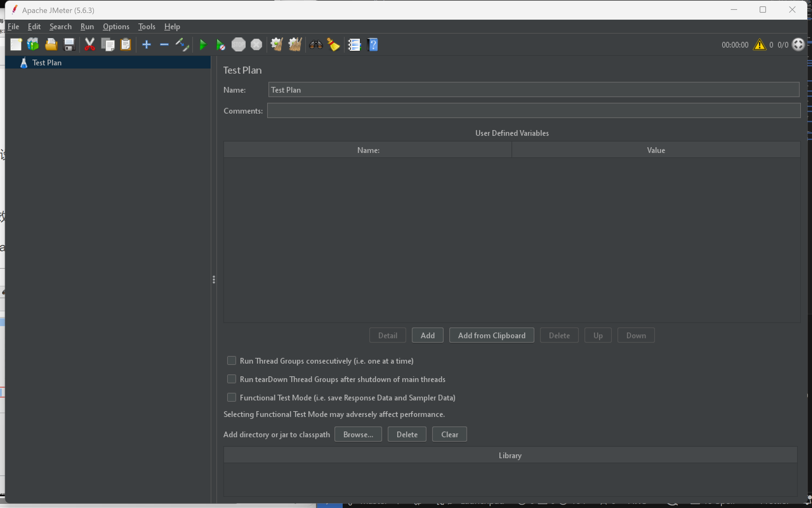This screenshot has width=812, height=508.
Task: Click Start no pauses icon
Action: [221, 44]
